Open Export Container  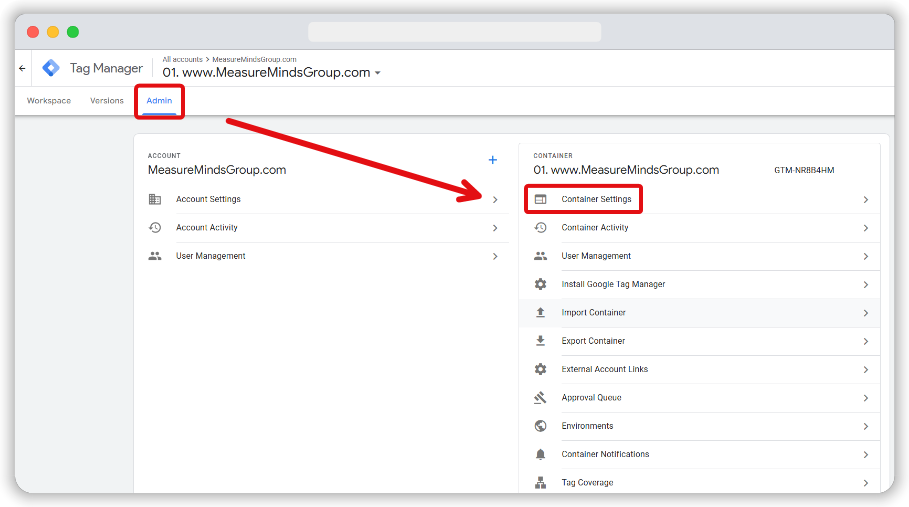(593, 341)
